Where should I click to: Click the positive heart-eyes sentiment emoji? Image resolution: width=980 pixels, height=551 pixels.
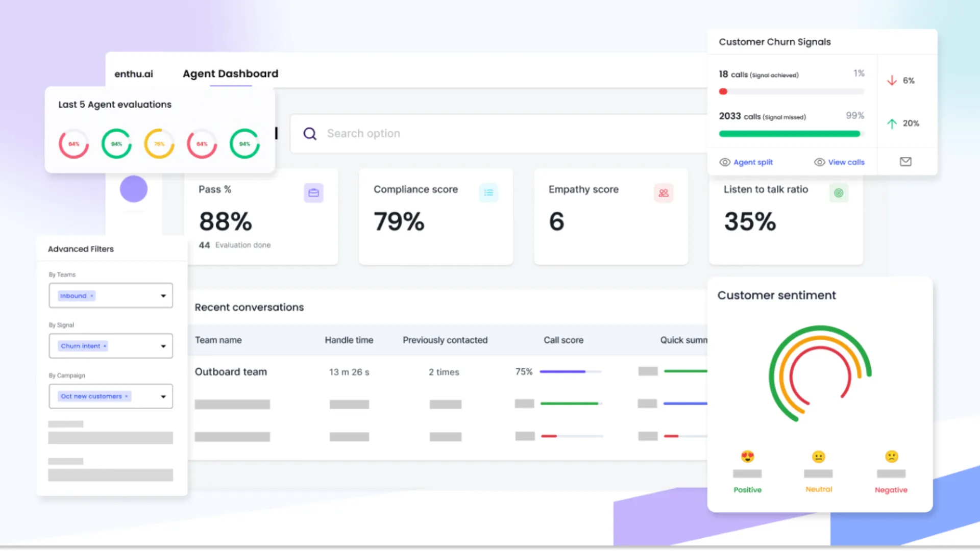[747, 456]
